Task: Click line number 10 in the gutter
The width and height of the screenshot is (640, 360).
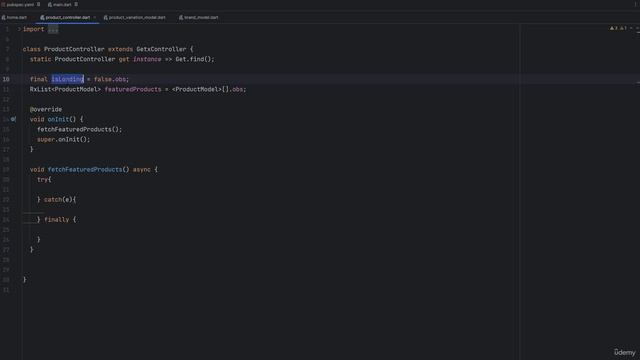Action: coord(6,79)
